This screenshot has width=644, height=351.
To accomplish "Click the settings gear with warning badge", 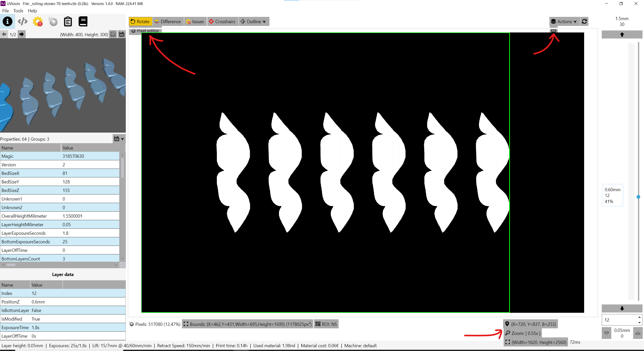I will pyautogui.click(x=38, y=22).
